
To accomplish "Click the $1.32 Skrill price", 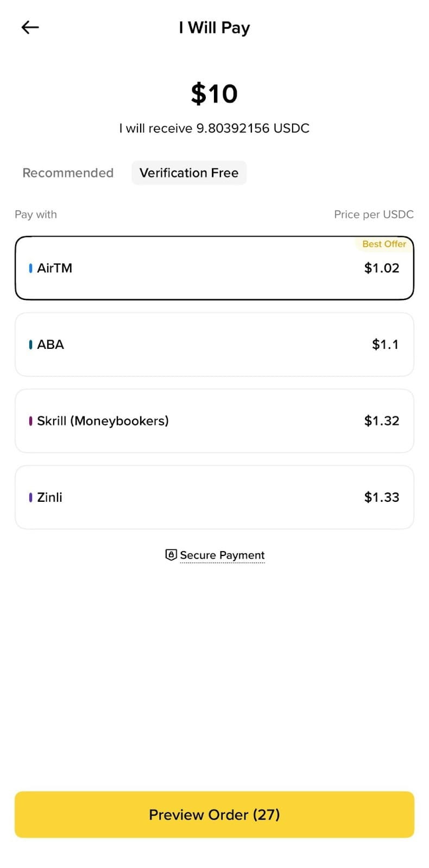I will coord(381,421).
